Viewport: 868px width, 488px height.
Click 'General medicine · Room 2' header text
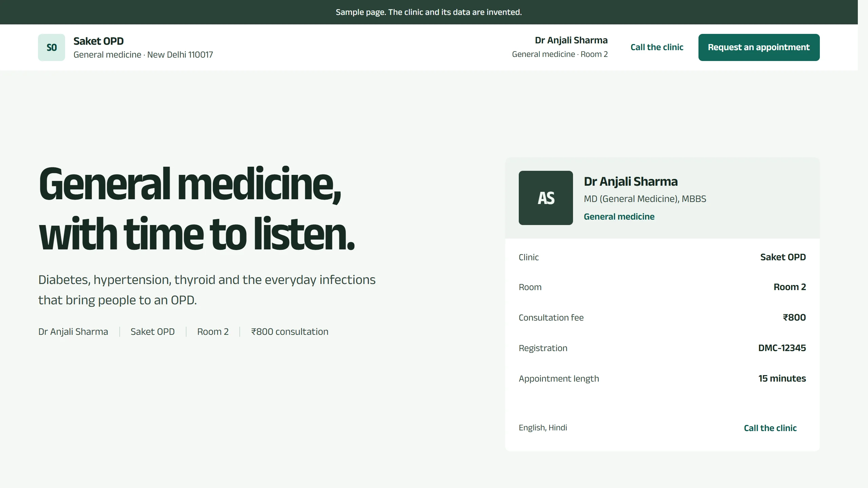pyautogui.click(x=560, y=54)
